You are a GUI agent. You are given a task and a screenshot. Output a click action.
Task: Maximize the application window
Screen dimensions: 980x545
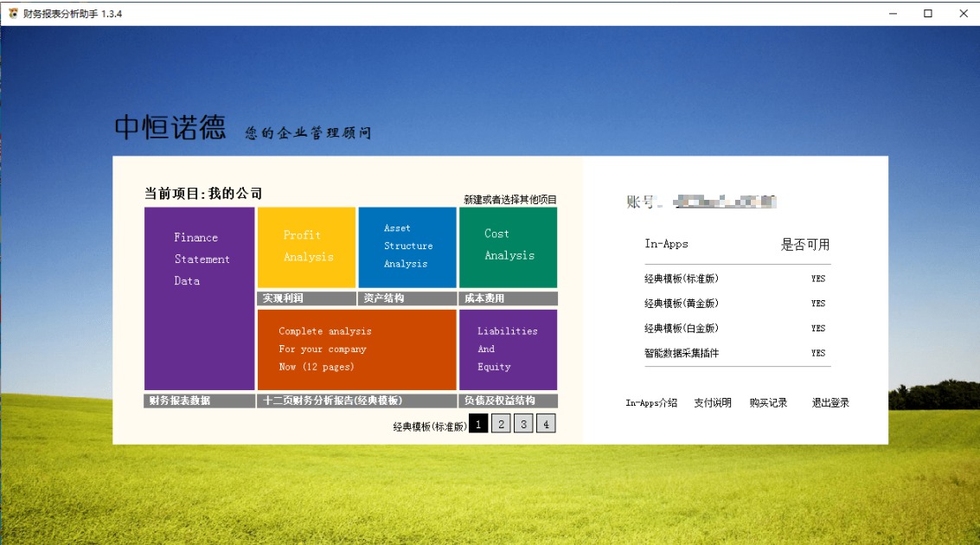point(928,13)
